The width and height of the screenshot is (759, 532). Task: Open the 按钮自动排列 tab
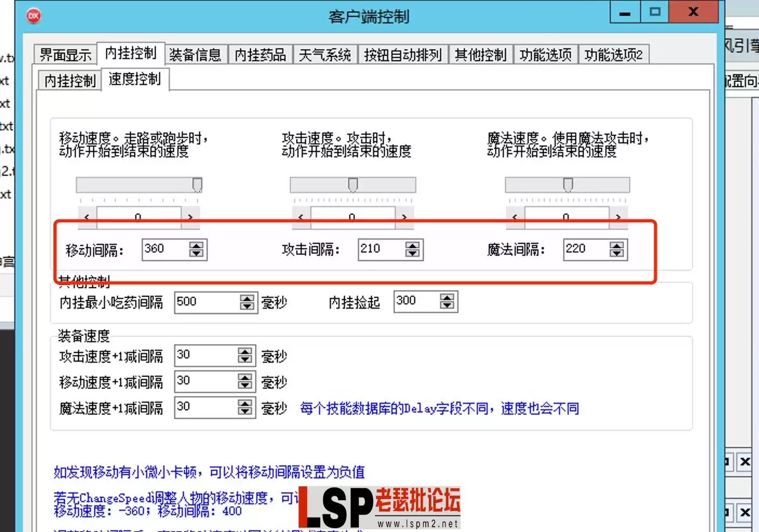[403, 55]
